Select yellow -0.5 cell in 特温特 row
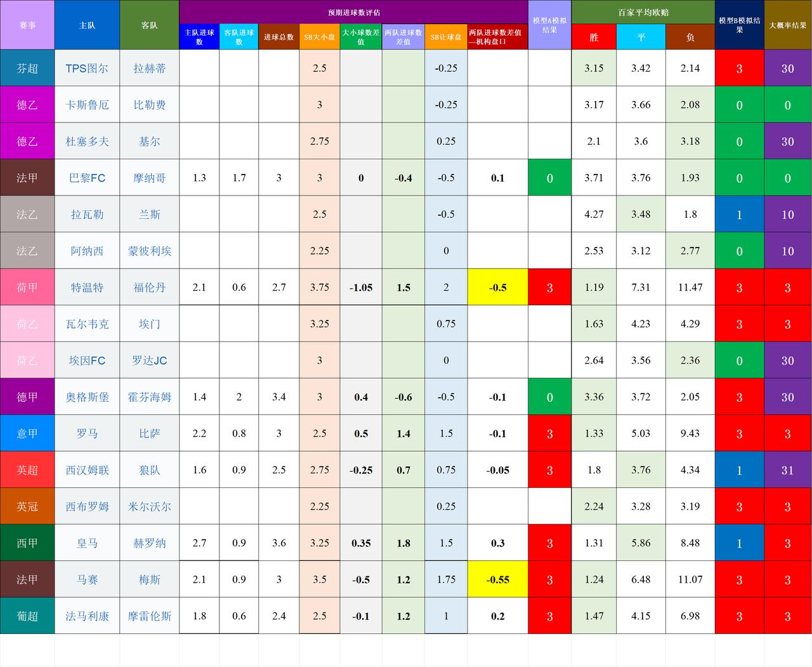 [497, 287]
